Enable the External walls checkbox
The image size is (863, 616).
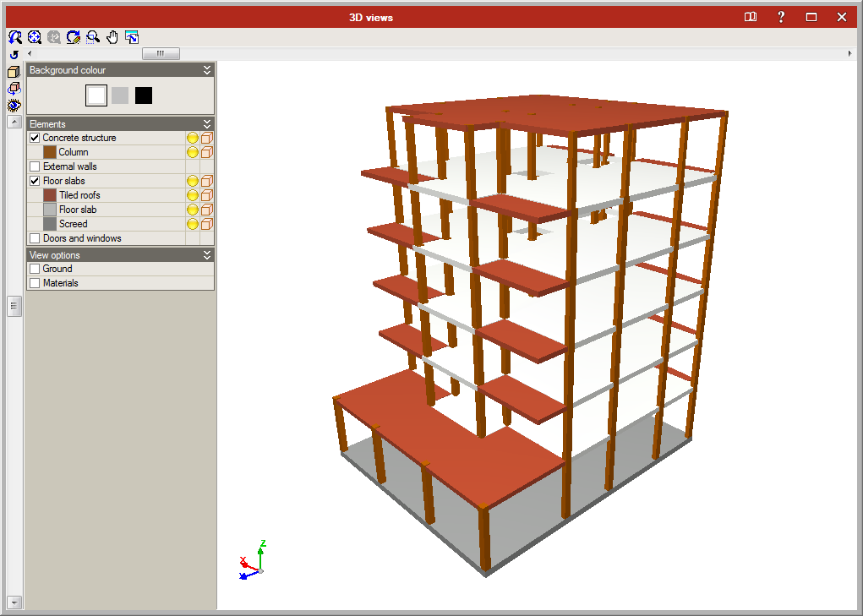[x=35, y=166]
